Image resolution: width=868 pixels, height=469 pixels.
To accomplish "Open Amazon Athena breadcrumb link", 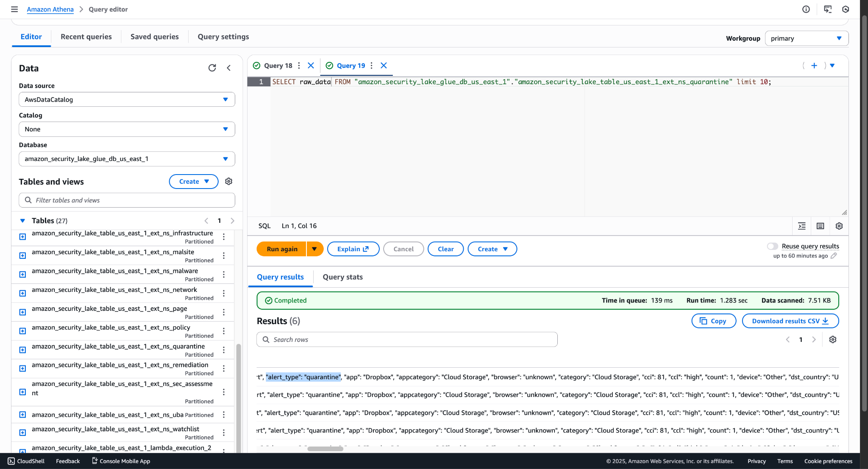I will click(x=50, y=9).
